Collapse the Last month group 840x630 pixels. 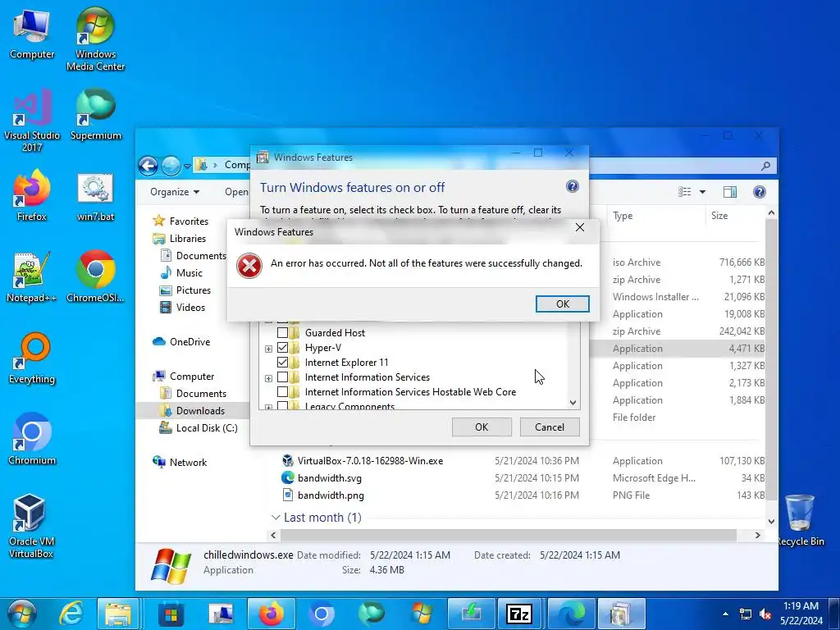[276, 518]
